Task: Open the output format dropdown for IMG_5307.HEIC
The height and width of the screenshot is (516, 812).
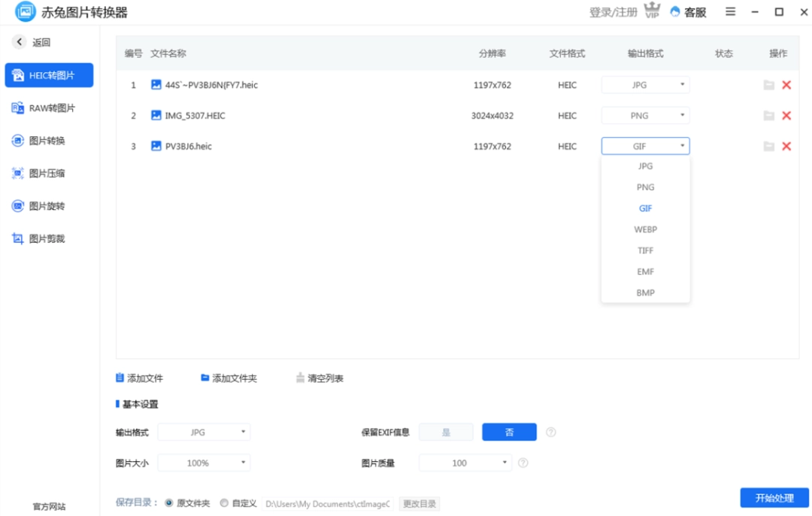Action: tap(644, 115)
